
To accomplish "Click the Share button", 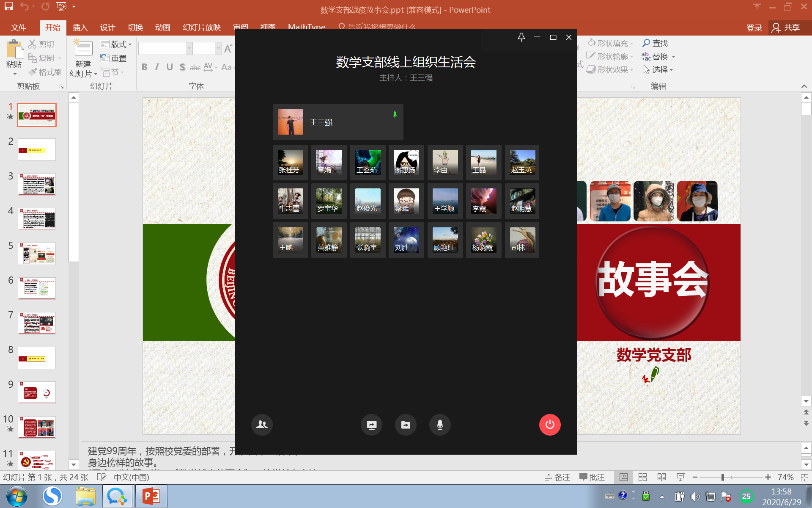I will pos(786,28).
